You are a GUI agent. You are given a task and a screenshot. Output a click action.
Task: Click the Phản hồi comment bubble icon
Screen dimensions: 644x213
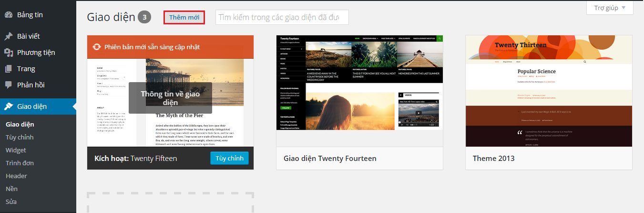(9, 85)
